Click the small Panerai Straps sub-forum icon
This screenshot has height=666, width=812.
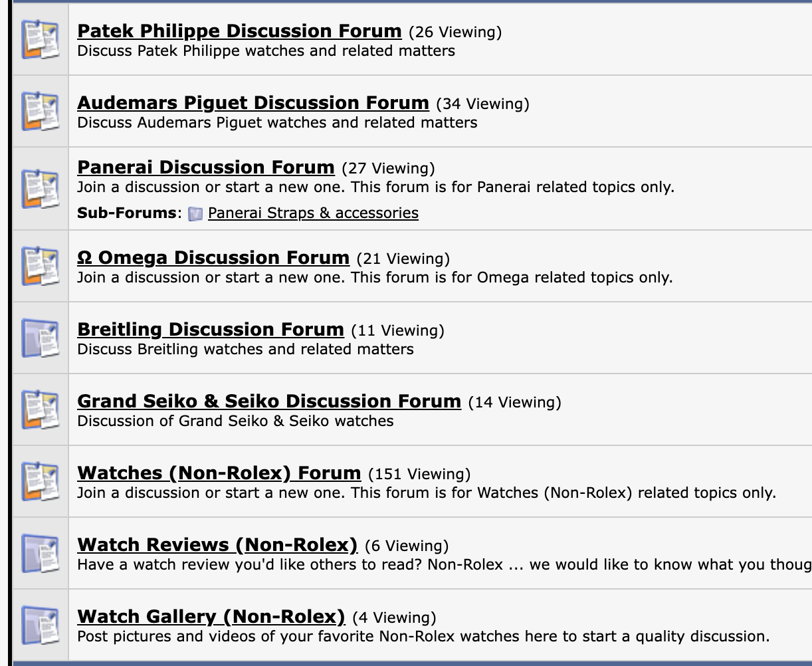click(195, 213)
